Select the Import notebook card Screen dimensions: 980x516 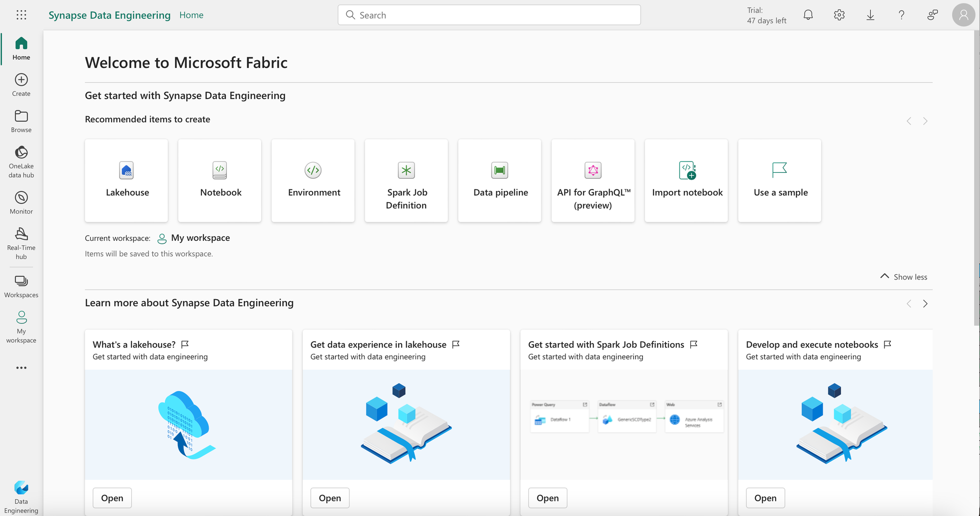[686, 181]
